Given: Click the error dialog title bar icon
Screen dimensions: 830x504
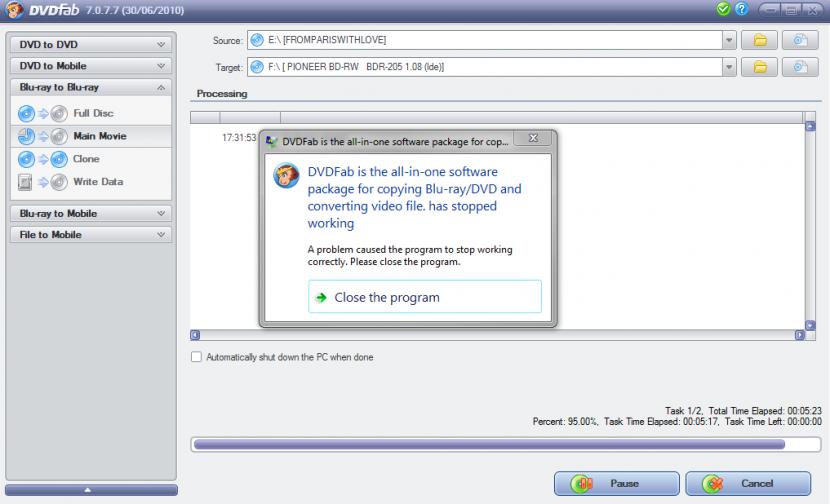Looking at the screenshot, I should [271, 141].
